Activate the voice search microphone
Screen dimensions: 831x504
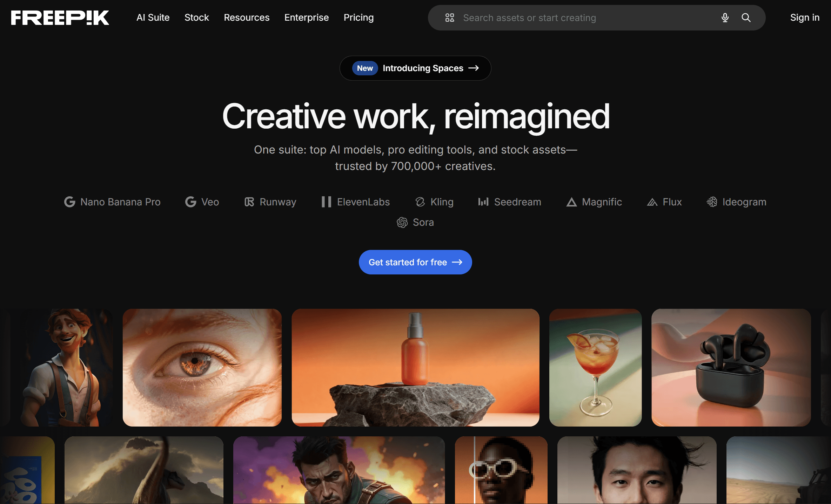724,18
